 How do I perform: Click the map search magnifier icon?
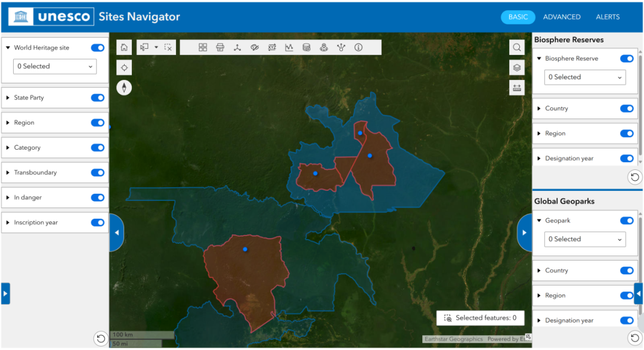(x=517, y=48)
